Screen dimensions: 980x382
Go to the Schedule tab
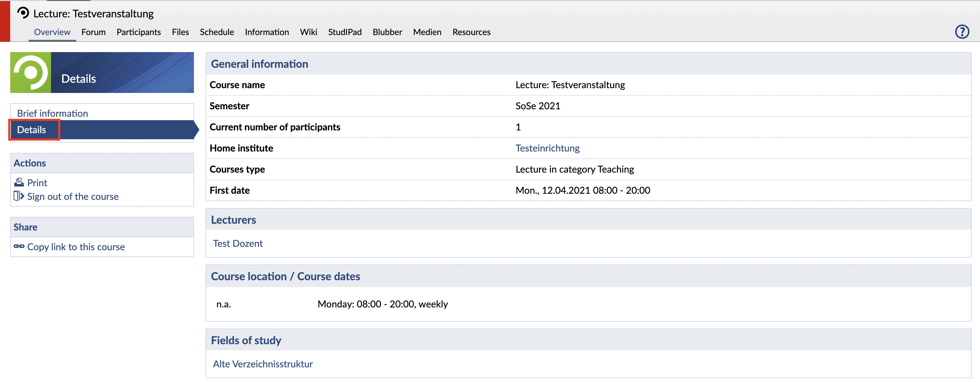click(217, 32)
